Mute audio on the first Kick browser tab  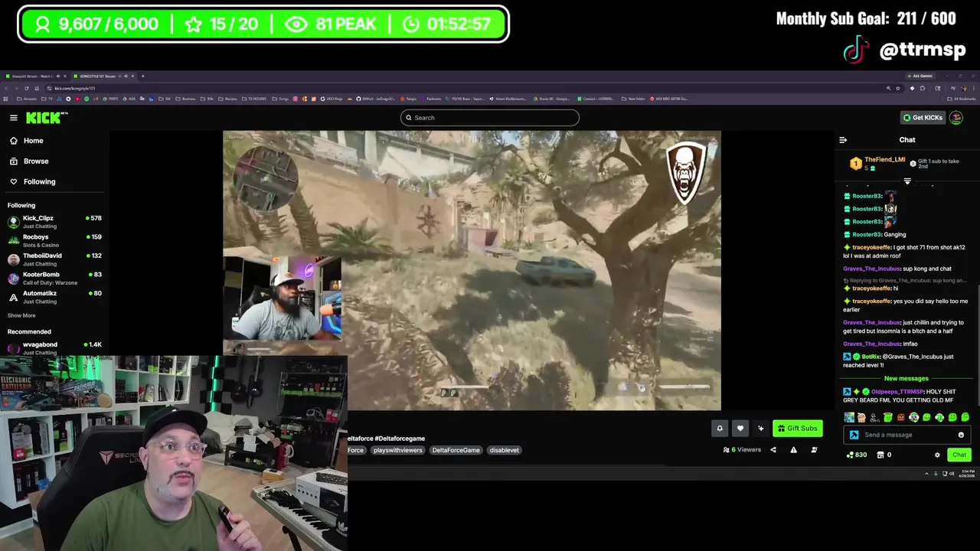[58, 76]
